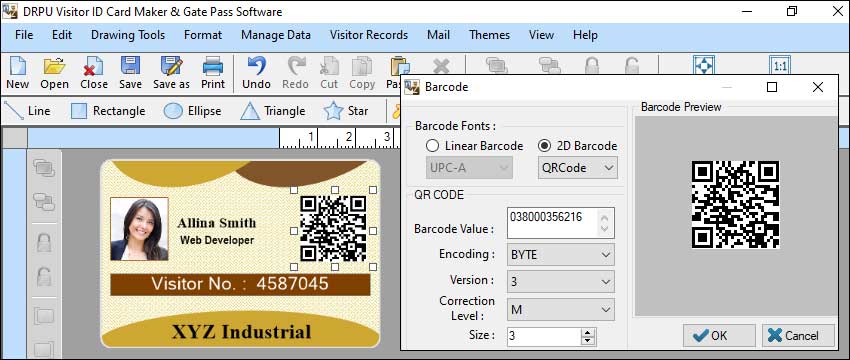Maximize the Barcode dialog window
850x360 pixels.
[772, 87]
